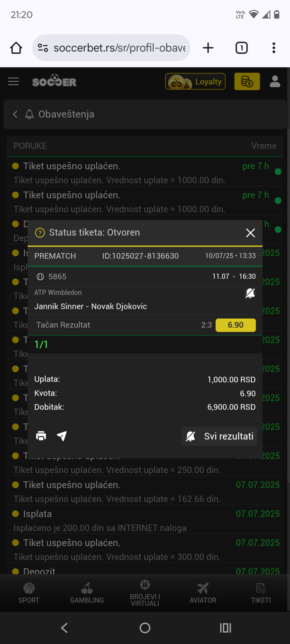Open browser three-dot menu

(x=274, y=48)
